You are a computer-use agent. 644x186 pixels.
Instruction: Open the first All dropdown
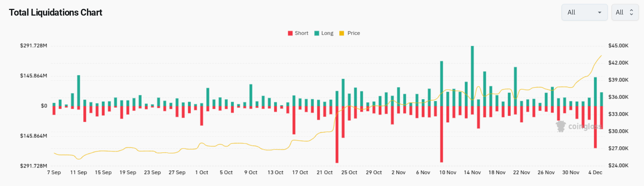click(584, 12)
